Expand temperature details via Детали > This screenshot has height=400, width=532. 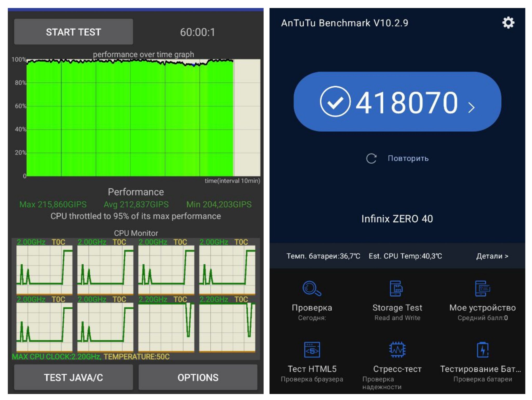pos(492,256)
